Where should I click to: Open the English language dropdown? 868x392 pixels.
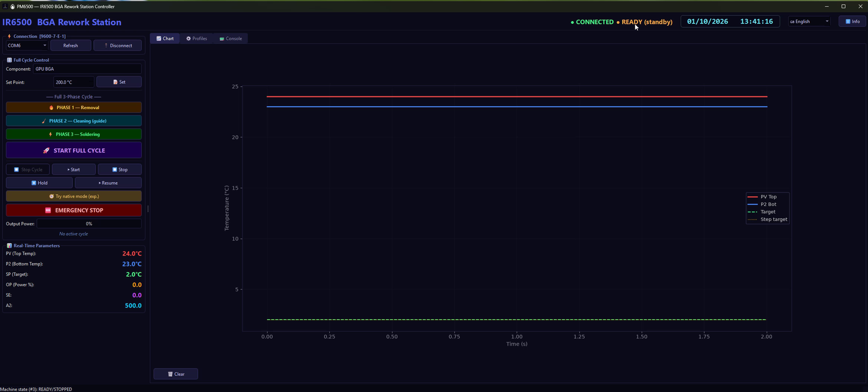[x=809, y=22]
